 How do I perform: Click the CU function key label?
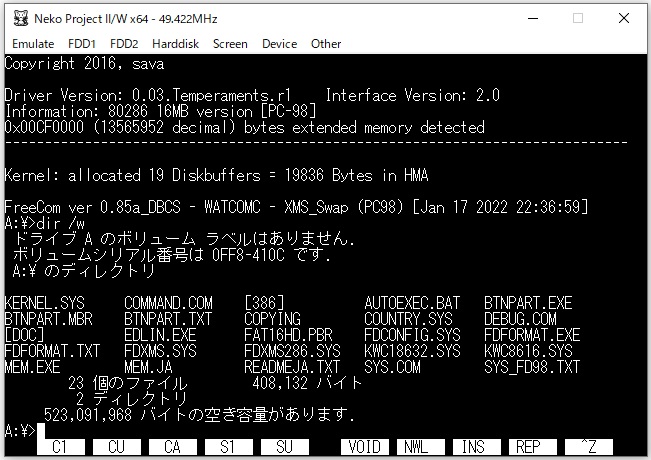pyautogui.click(x=117, y=447)
